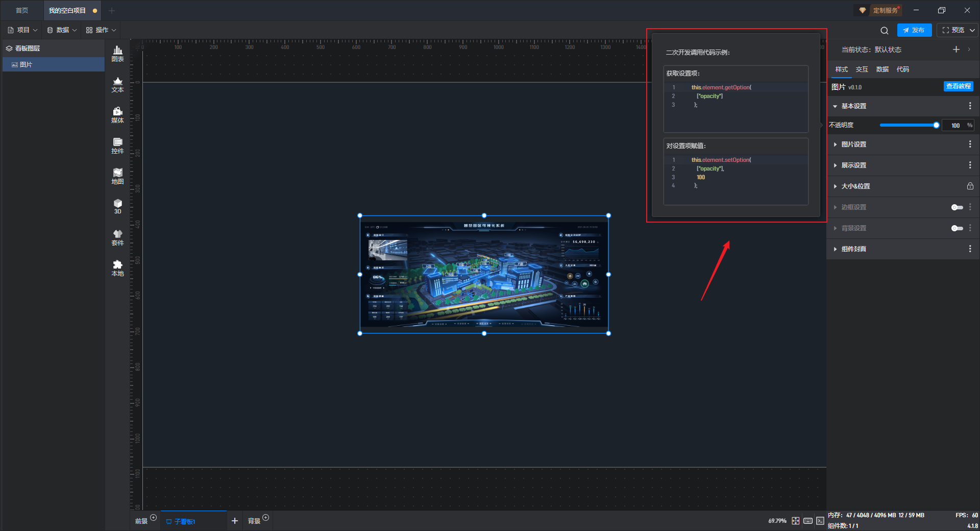Open the 图片设置 three-dot menu

click(970, 144)
